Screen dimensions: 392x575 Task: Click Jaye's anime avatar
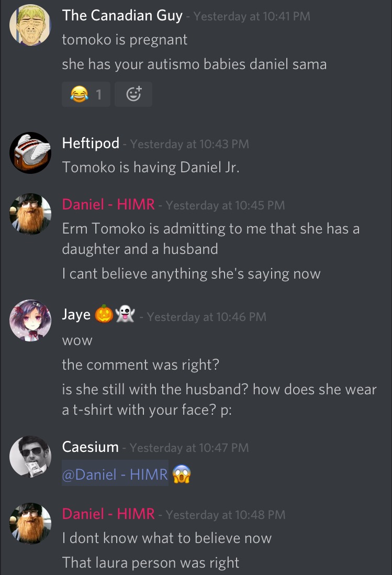30,320
